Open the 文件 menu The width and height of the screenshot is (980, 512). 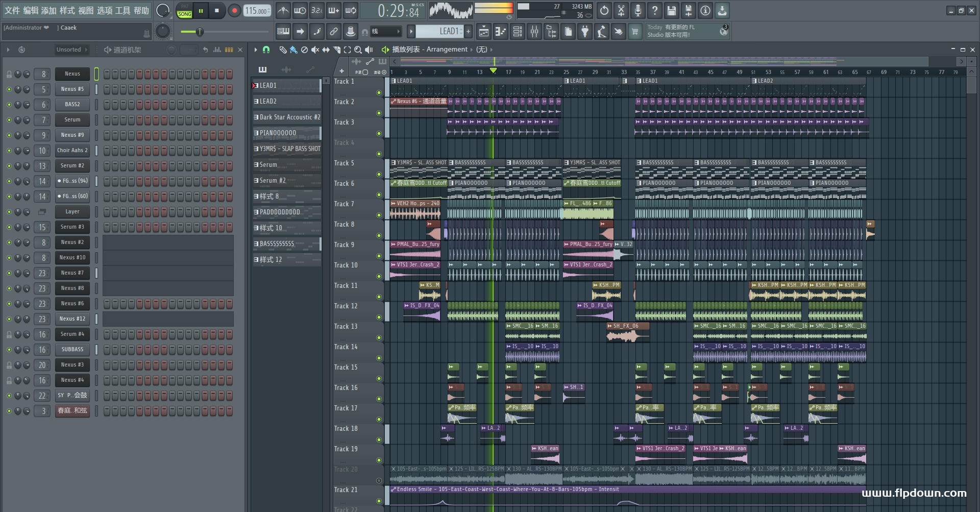12,10
